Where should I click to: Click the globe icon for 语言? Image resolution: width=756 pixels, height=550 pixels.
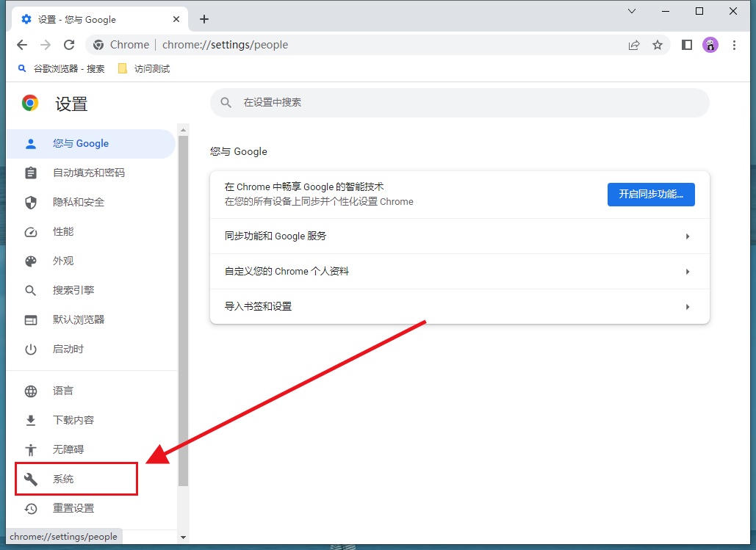click(x=30, y=391)
